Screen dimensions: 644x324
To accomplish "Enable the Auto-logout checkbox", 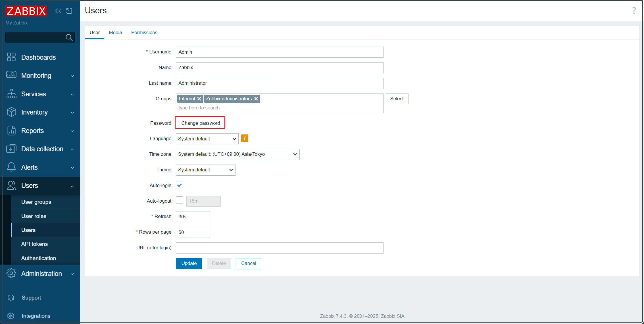I will coord(180,200).
